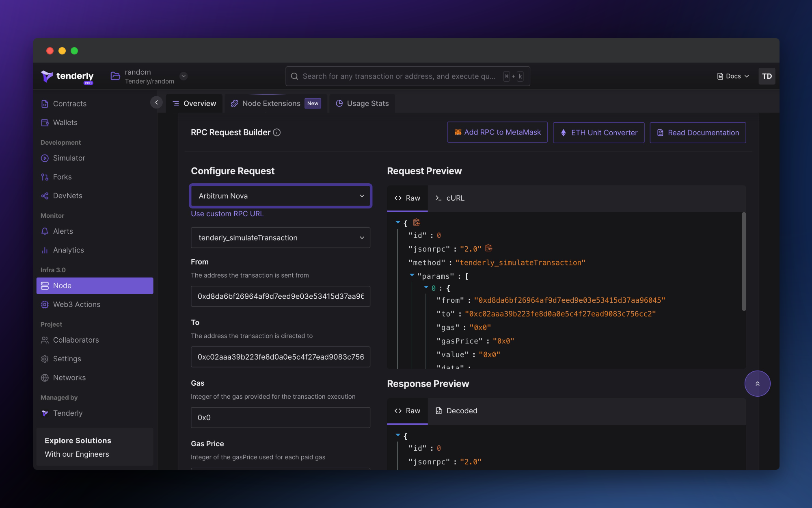Expand the Docs dropdown menu
The width and height of the screenshot is (812, 508).
[733, 76]
